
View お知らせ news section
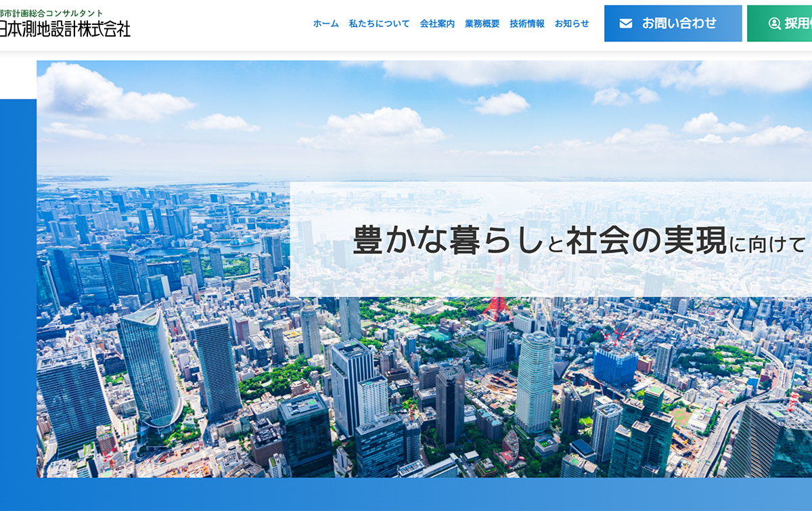[x=572, y=24]
